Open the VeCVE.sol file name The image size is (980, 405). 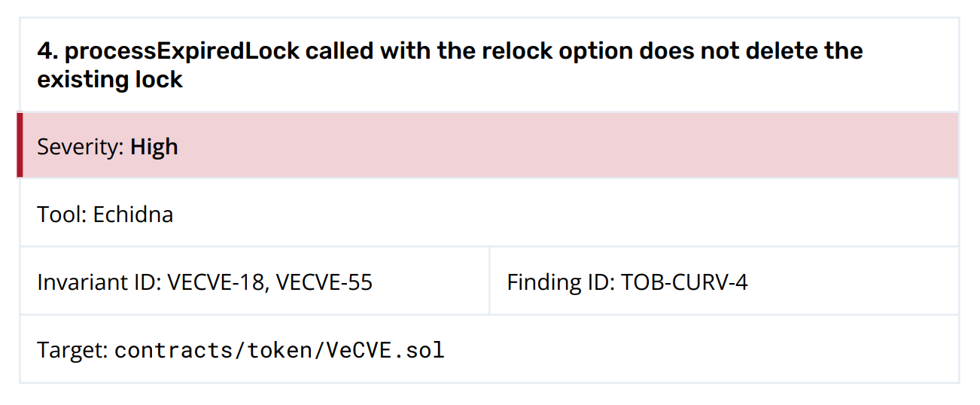(x=385, y=350)
